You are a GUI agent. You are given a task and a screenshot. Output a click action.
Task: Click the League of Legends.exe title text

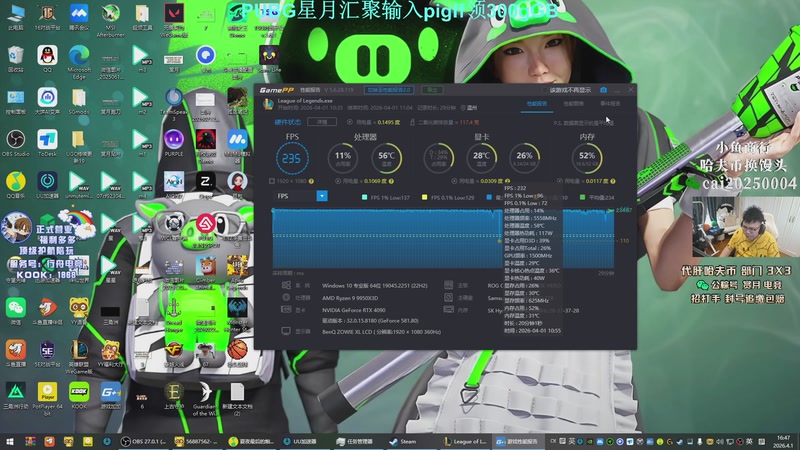click(305, 101)
